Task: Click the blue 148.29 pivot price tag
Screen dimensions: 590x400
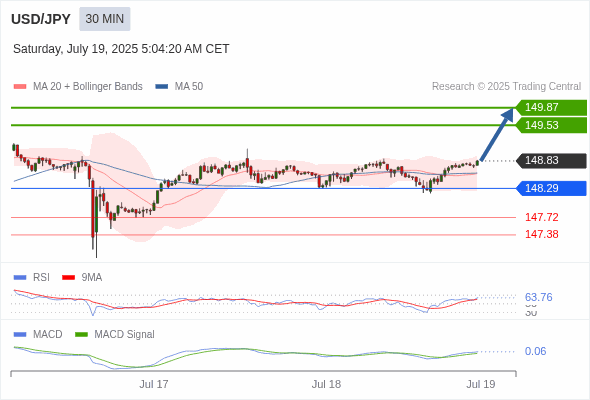Action: [551, 188]
